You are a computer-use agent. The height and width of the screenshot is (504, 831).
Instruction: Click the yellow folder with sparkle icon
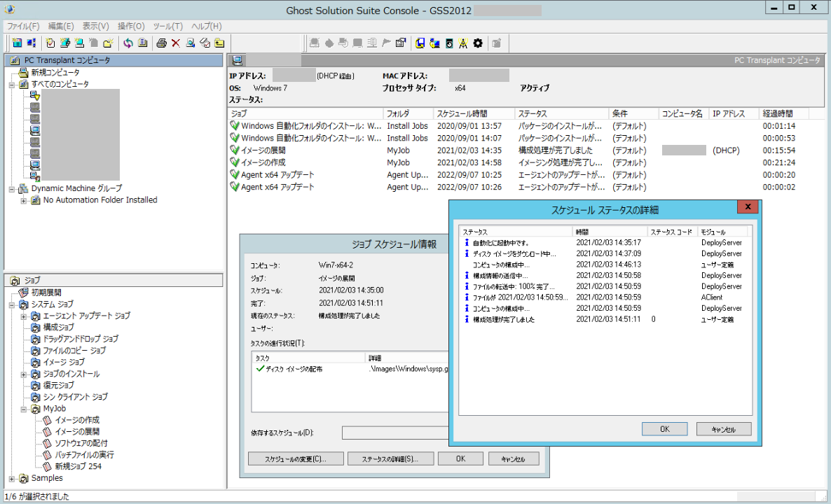109,43
